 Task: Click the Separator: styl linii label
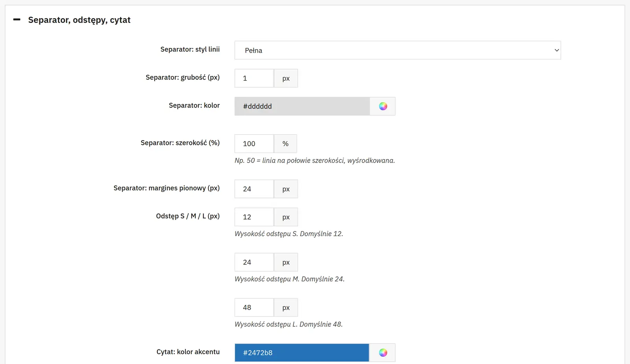[x=190, y=49]
